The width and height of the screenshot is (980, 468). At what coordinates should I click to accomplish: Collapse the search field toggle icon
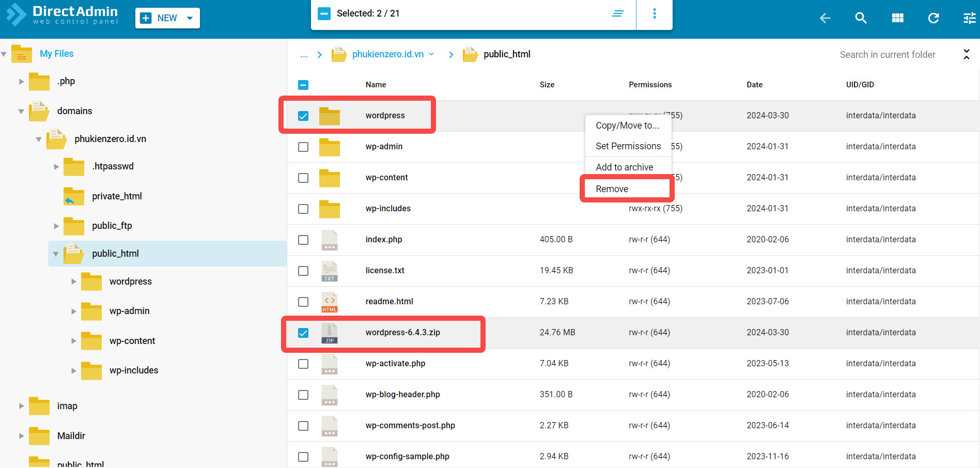pyautogui.click(x=967, y=54)
